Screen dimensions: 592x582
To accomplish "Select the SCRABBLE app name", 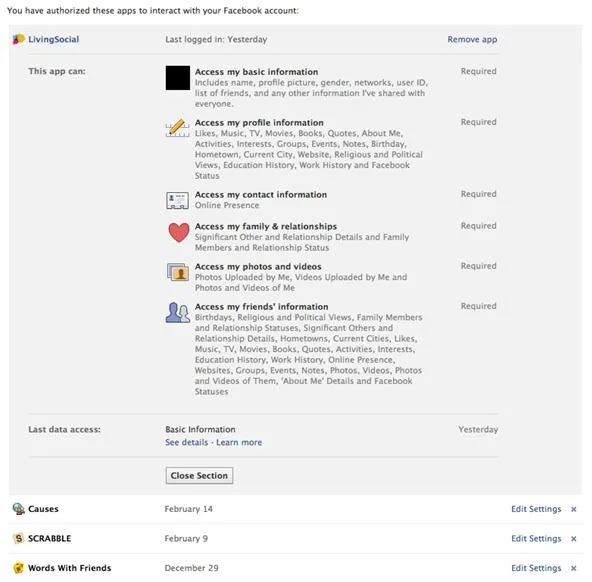I will [49, 539].
